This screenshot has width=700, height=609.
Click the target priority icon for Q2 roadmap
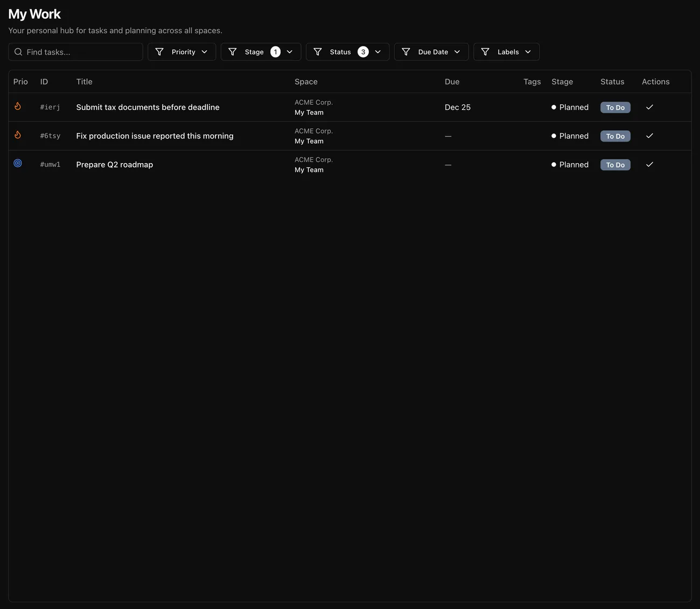(18, 164)
